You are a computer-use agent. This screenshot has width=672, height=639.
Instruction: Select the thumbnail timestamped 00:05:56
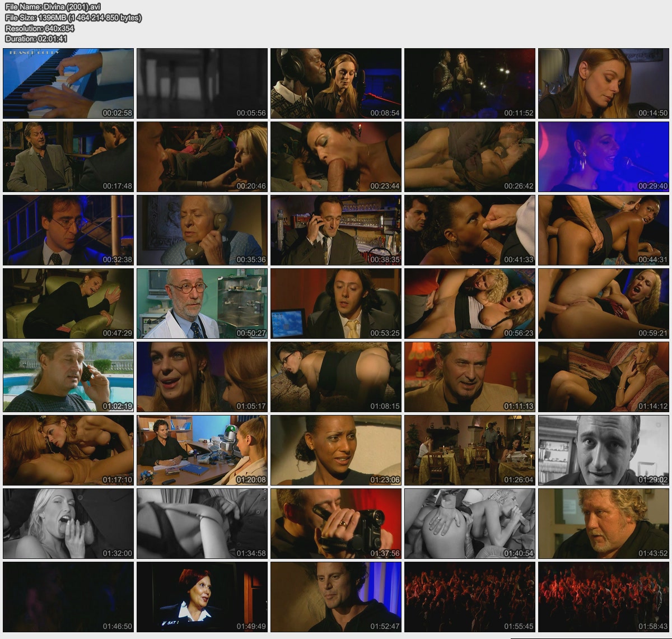click(202, 83)
